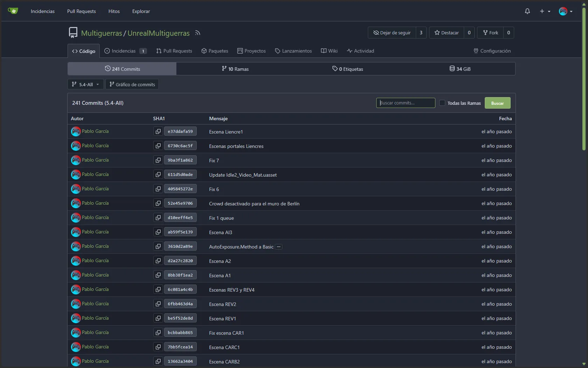Enable the Todas las Ramas checkbox
Viewport: 588px width, 368px height.
pyautogui.click(x=442, y=103)
